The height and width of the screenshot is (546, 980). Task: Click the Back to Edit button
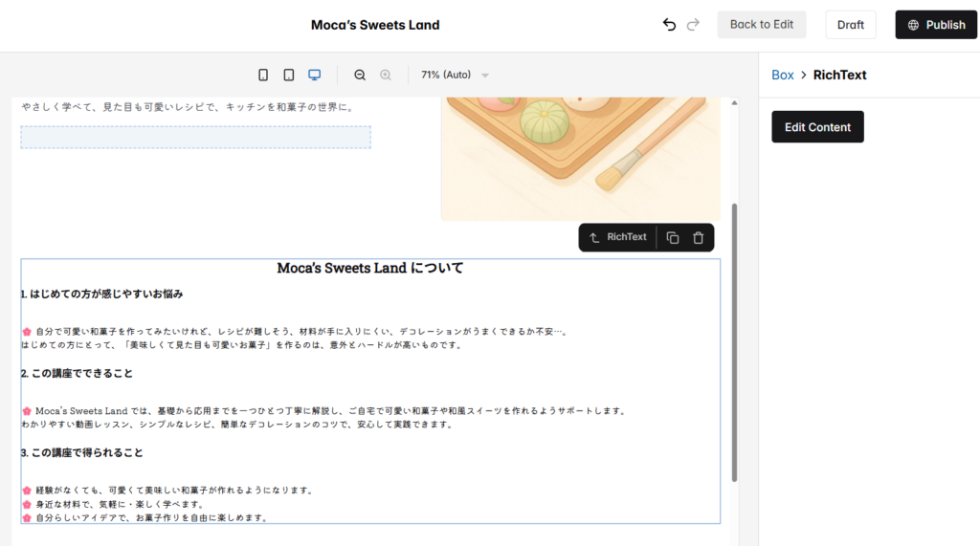(761, 25)
